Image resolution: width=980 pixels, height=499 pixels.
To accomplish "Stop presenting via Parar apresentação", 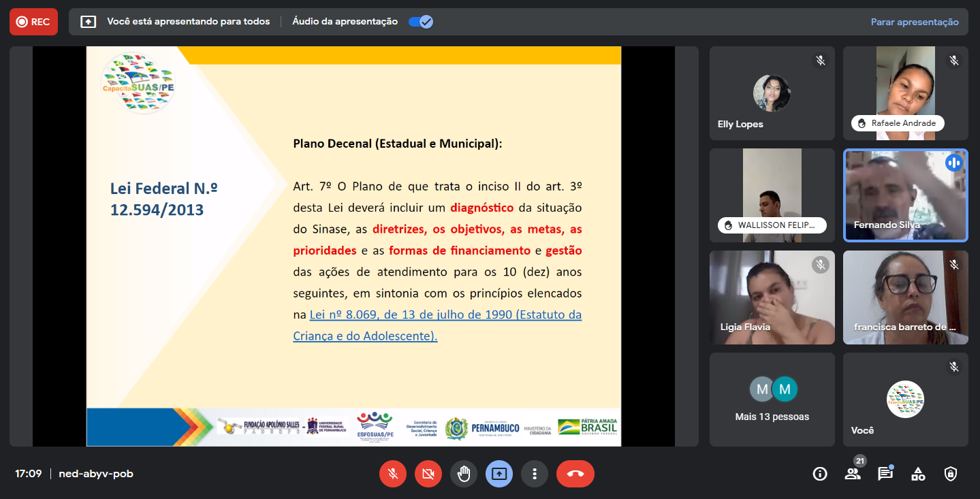I will [914, 22].
